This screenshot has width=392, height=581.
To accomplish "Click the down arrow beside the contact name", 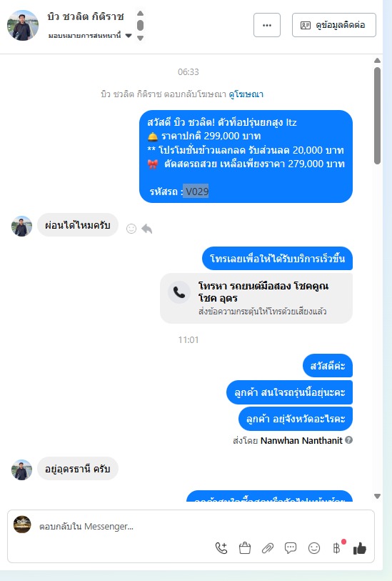I will 140,38.
